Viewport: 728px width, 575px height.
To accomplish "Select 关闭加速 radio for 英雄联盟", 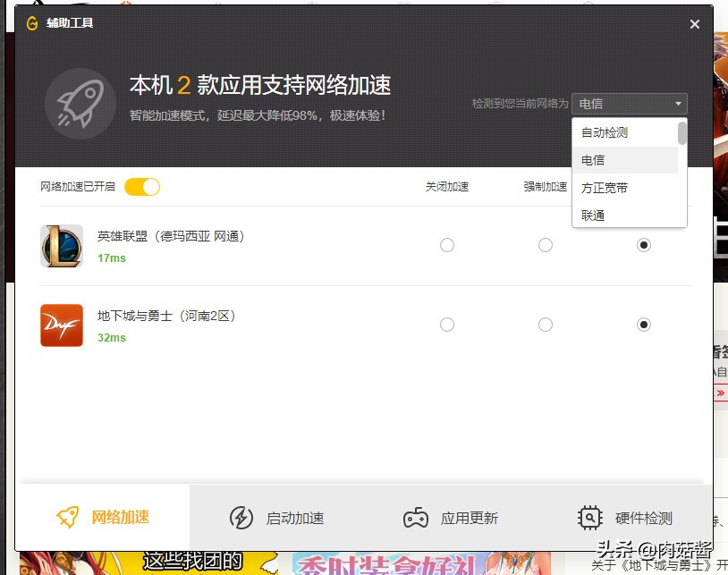I will (x=447, y=245).
